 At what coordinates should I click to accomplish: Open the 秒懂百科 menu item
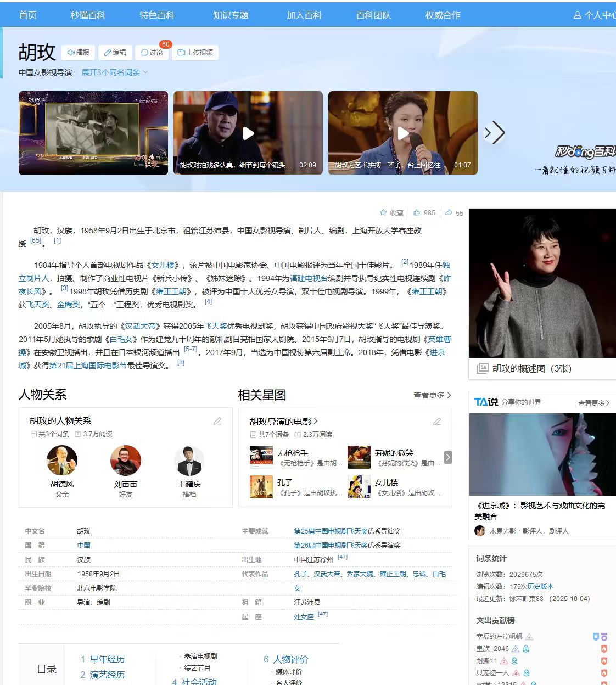point(88,15)
